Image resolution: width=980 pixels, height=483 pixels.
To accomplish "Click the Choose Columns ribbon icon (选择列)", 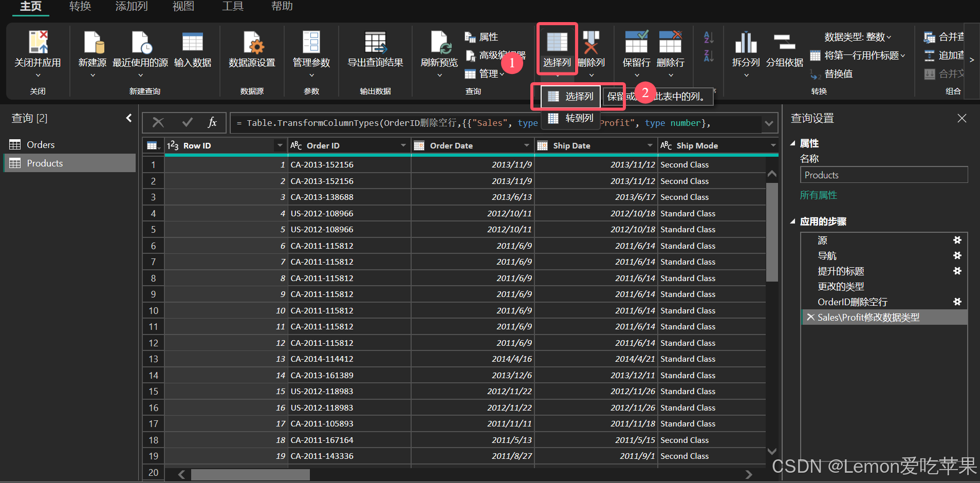I will click(557, 42).
